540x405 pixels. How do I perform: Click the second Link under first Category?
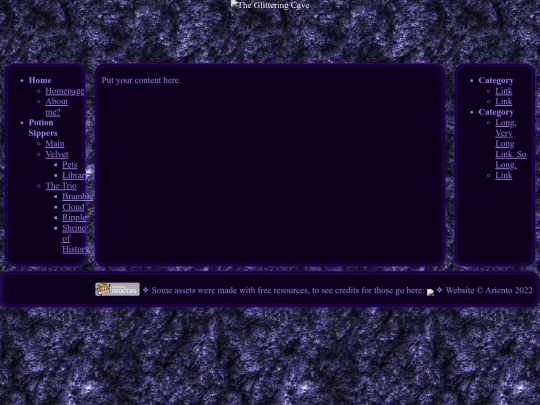coord(504,101)
